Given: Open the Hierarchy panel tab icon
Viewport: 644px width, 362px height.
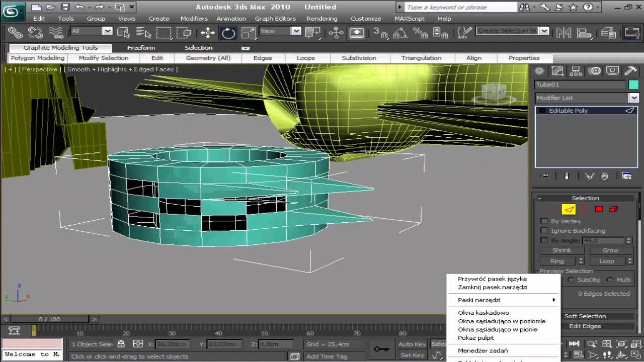Looking at the screenshot, I should tap(576, 71).
